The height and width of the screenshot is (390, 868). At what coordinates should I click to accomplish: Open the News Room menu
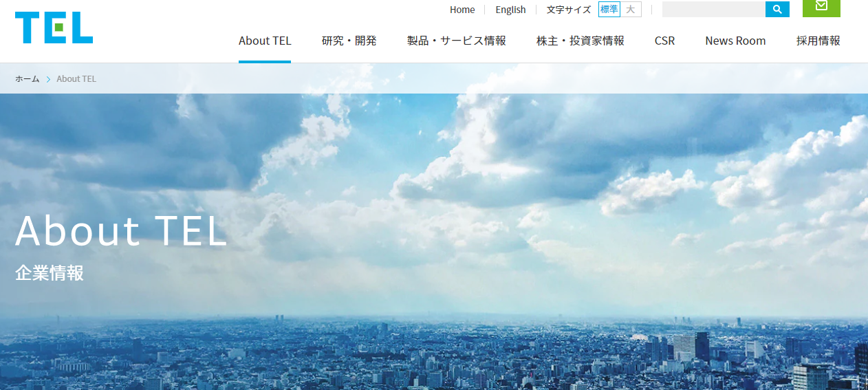coord(735,41)
